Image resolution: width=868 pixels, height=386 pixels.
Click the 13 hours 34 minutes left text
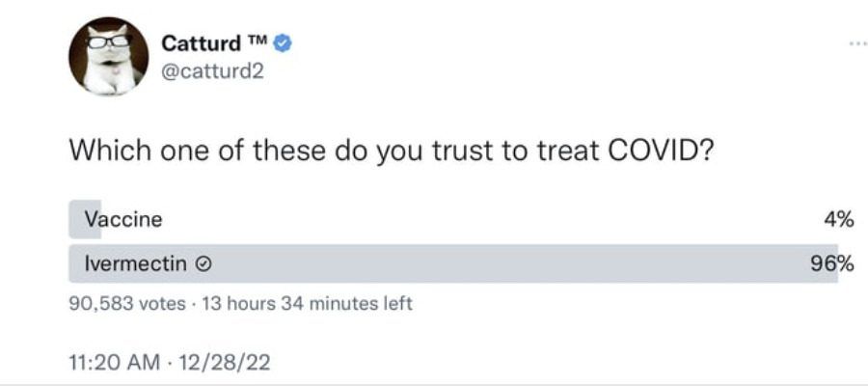308,304
